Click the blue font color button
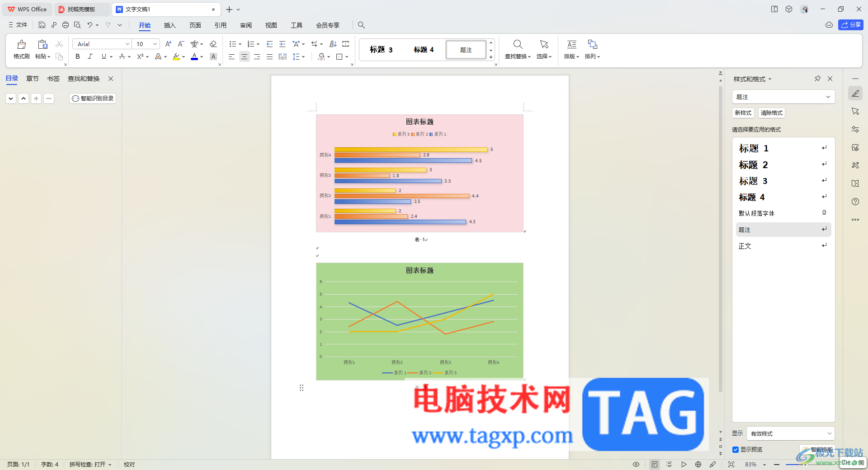Screen dimensions: 868x470 (194, 56)
